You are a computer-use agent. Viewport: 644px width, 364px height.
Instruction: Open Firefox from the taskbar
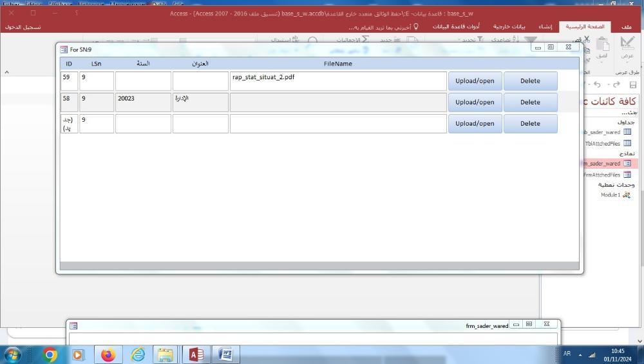[108, 354]
